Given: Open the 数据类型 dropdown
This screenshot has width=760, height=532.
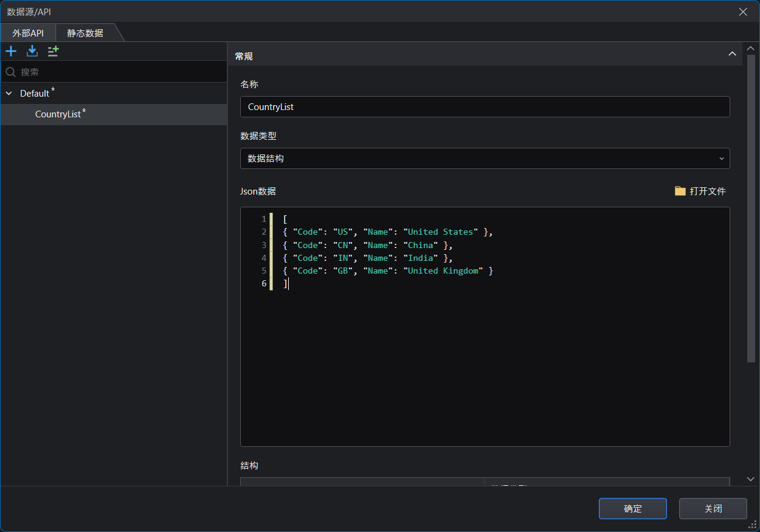Looking at the screenshot, I should point(485,159).
